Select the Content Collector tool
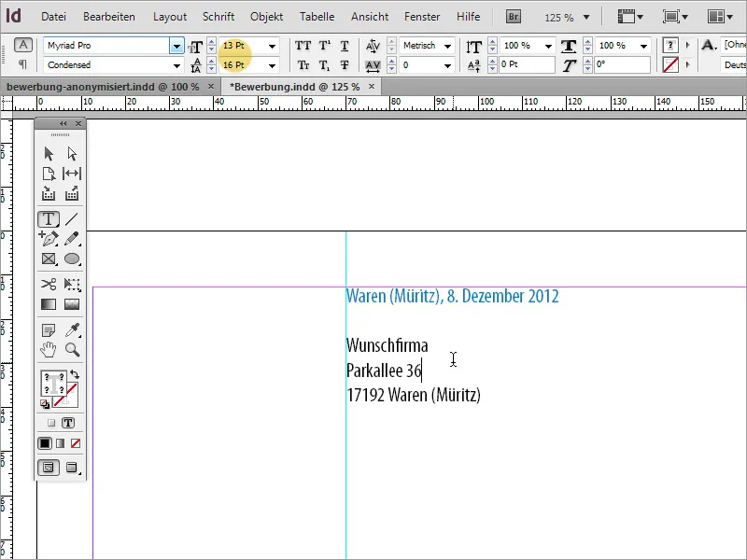 pos(49,193)
